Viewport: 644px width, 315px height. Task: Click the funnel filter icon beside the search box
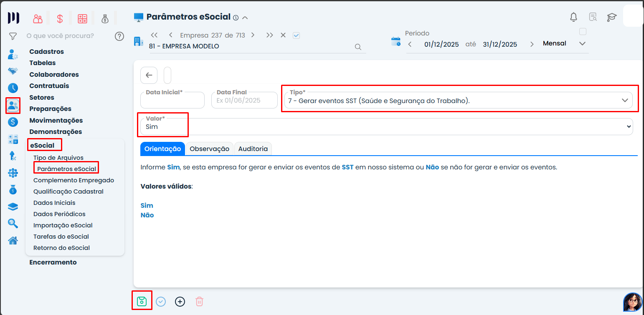[13, 36]
